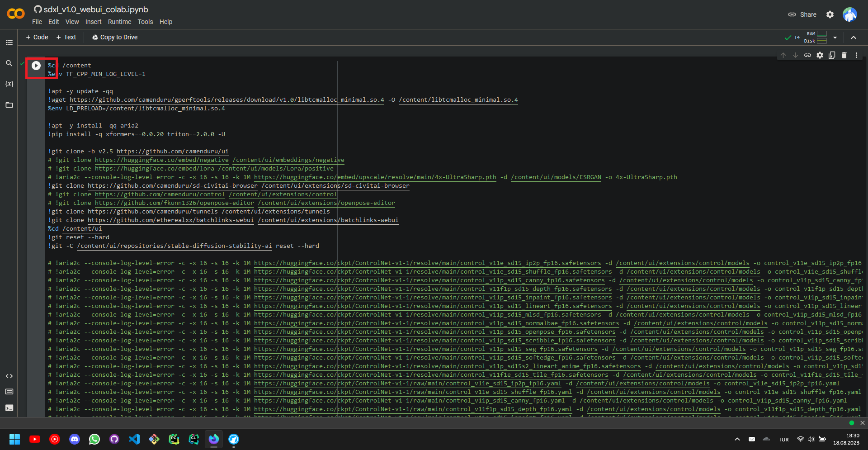The width and height of the screenshot is (868, 450).
Task: Add a new Code cell
Action: click(37, 37)
